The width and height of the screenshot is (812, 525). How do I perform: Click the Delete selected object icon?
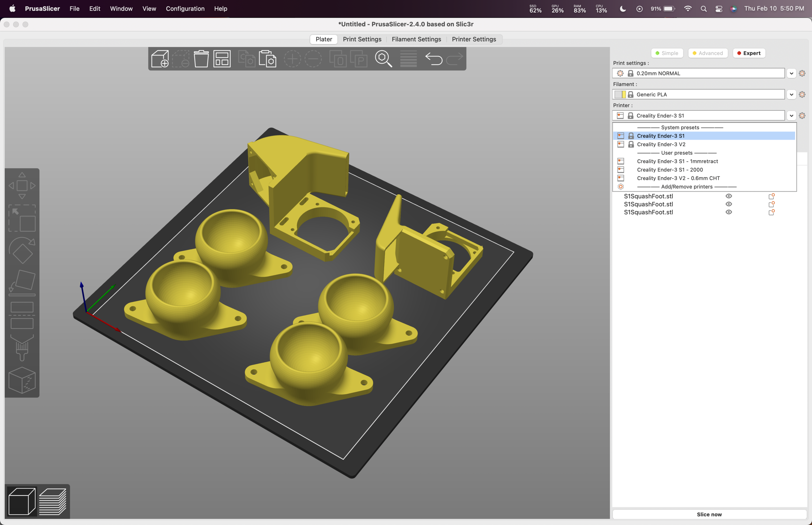pos(181,58)
